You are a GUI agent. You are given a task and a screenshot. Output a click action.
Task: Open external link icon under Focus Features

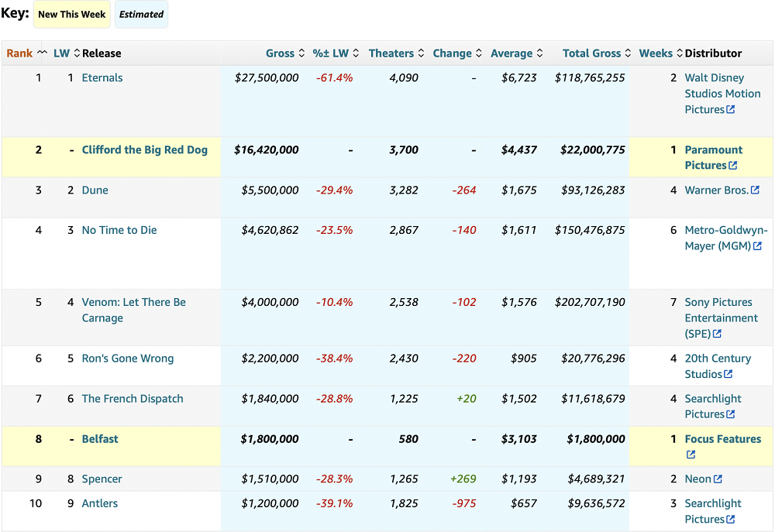point(691,455)
